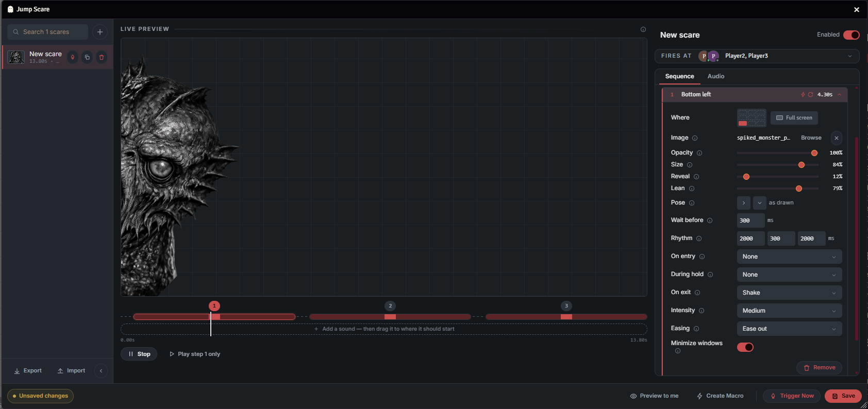868x409 pixels.
Task: Click the middle Rhythm field 300
Action: (x=781, y=238)
